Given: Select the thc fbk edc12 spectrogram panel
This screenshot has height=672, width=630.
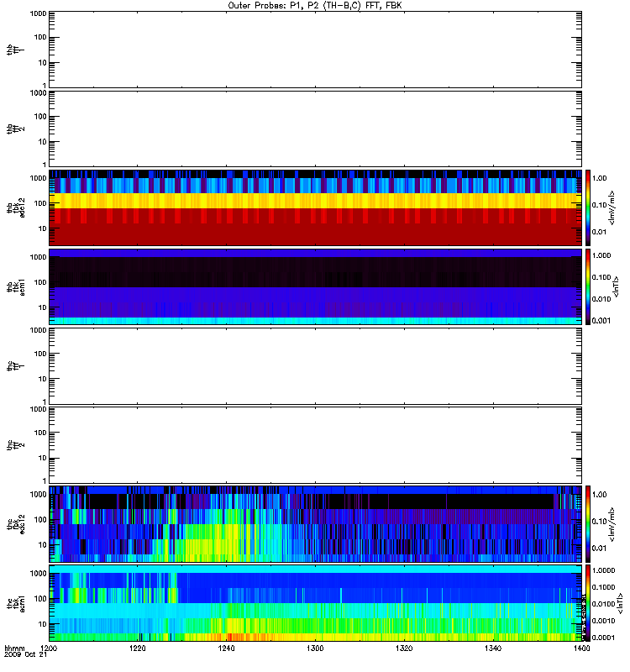Looking at the screenshot, I should (315, 524).
